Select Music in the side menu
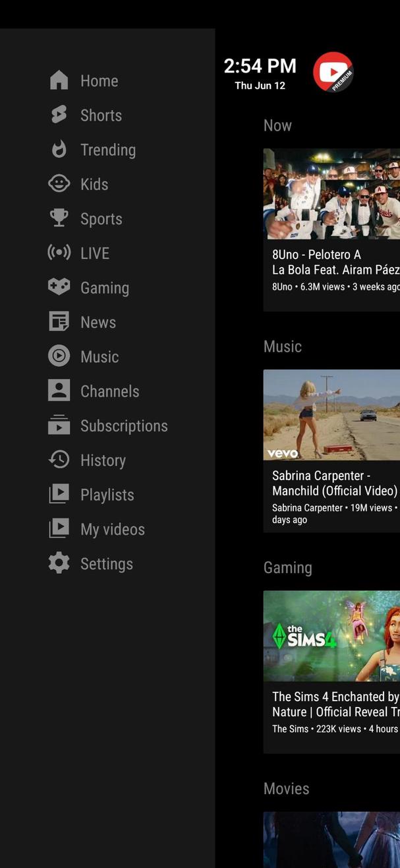 click(100, 357)
